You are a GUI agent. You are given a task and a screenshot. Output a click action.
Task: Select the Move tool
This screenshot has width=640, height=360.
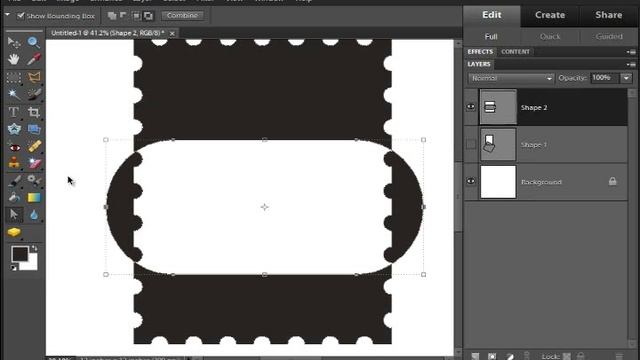[x=14, y=42]
